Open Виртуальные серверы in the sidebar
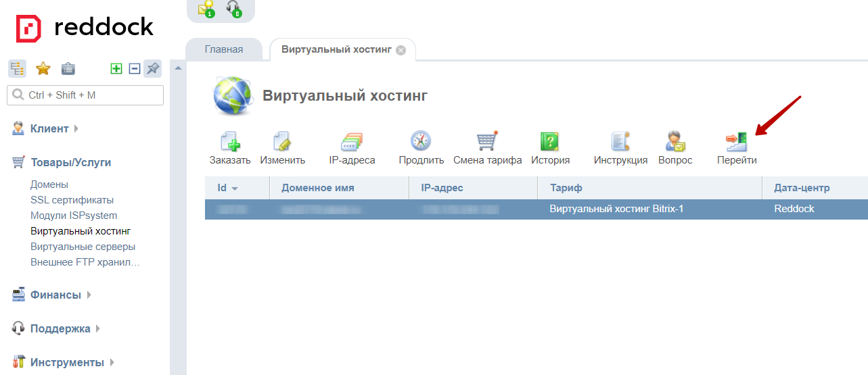The width and height of the screenshot is (868, 375). 83,247
